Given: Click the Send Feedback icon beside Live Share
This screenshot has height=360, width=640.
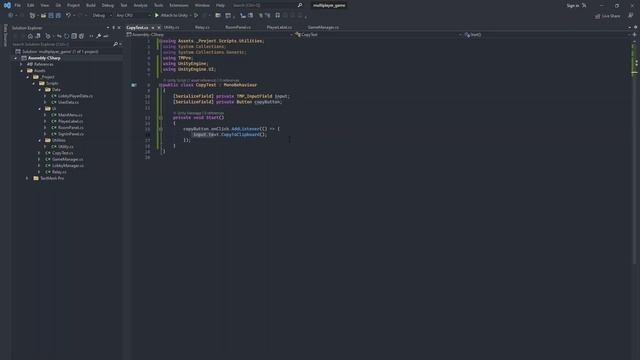Looking at the screenshot, I should (x=631, y=16).
